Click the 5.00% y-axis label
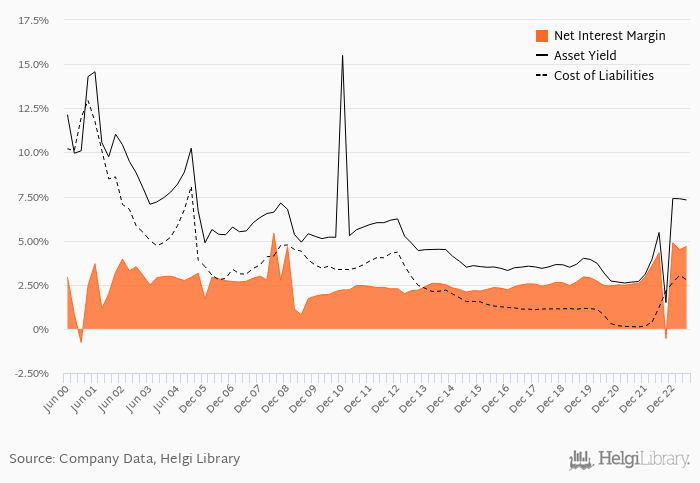The height and width of the screenshot is (483, 700). pyautogui.click(x=34, y=242)
